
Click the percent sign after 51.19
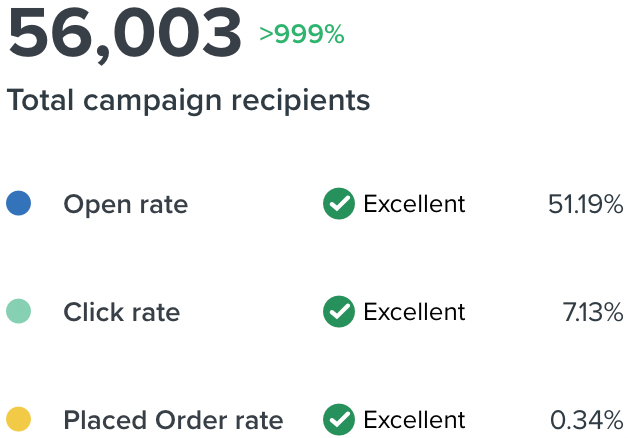pos(613,204)
